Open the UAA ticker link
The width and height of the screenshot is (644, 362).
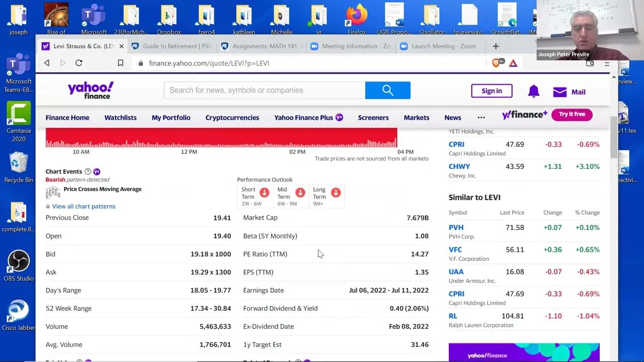tap(456, 271)
